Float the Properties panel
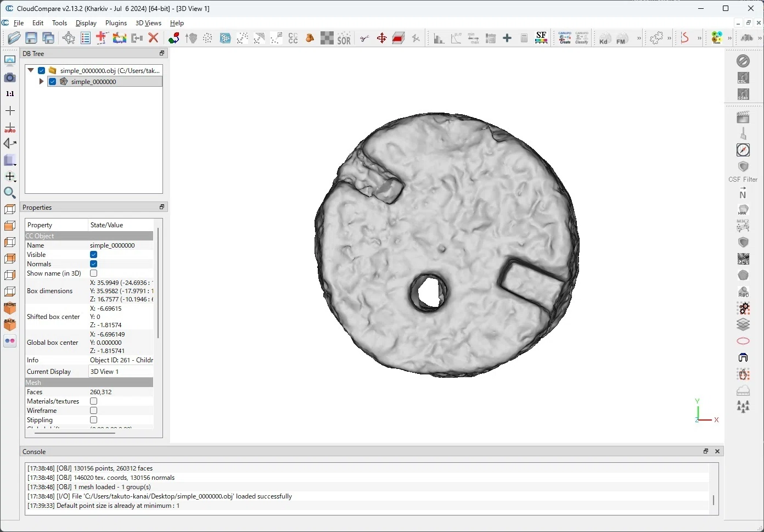The height and width of the screenshot is (532, 764). tap(162, 207)
